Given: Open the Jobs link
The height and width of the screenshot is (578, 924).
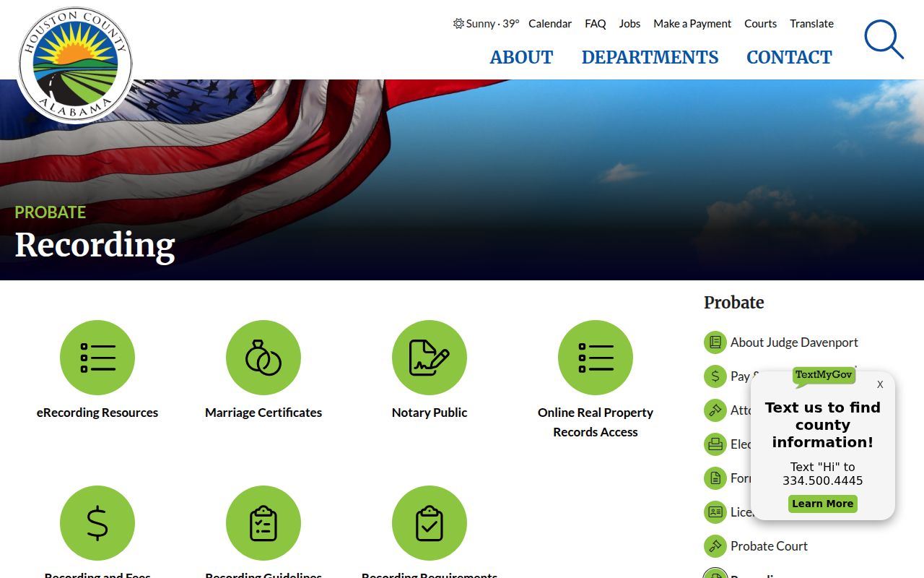Looking at the screenshot, I should (x=629, y=24).
